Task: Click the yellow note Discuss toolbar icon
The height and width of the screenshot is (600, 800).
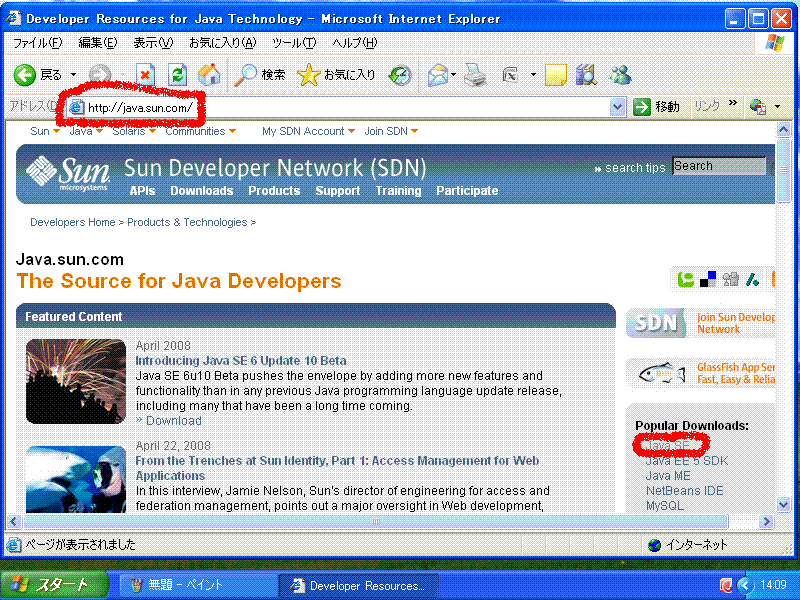Action: click(x=556, y=76)
